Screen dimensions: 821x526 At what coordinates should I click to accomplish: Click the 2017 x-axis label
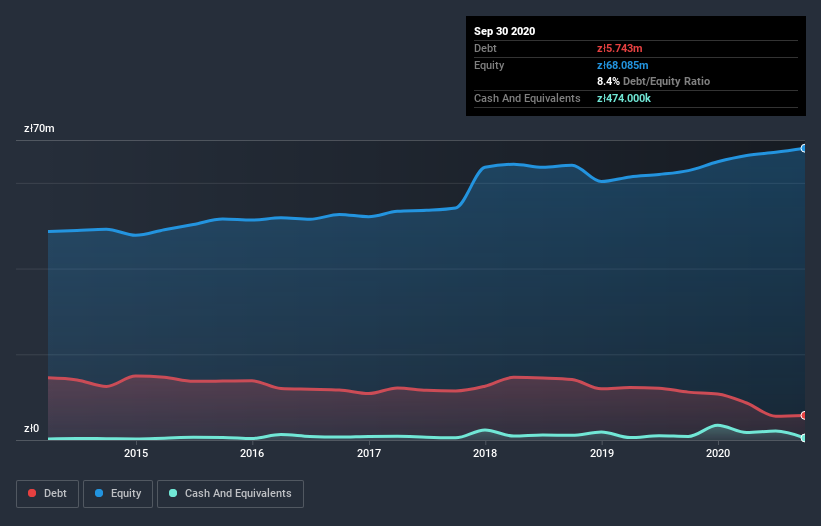coord(369,453)
